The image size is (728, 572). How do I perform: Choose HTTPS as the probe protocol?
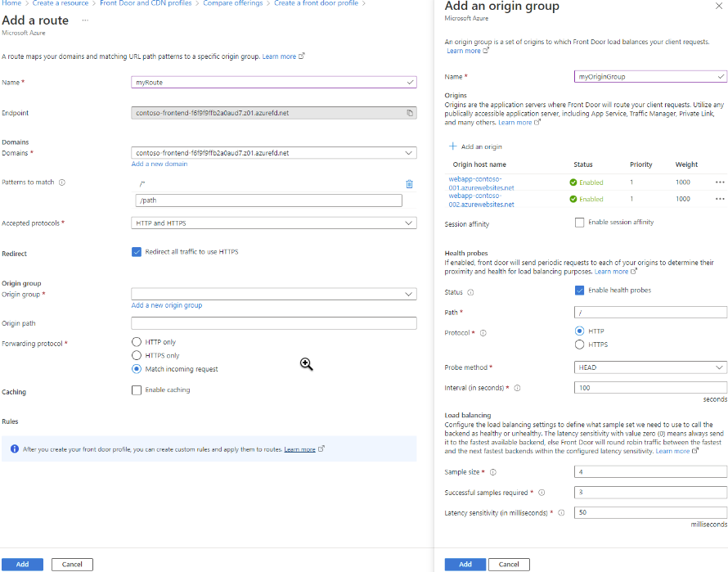click(x=579, y=345)
